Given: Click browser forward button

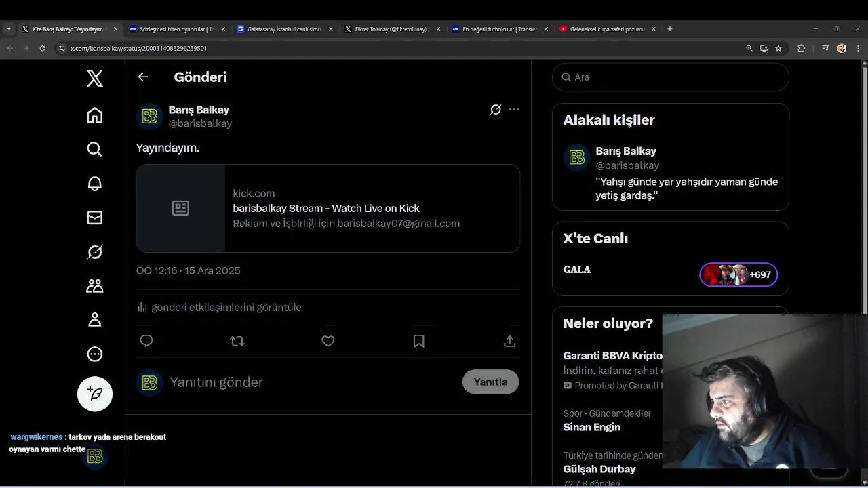Looking at the screenshot, I should pyautogui.click(x=26, y=48).
